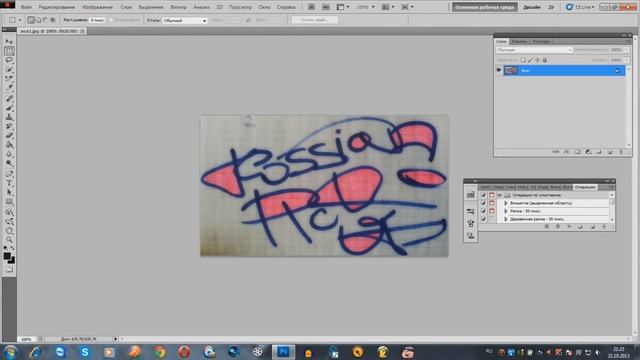Open the Изображение menu
640x360 pixels.
[98, 7]
